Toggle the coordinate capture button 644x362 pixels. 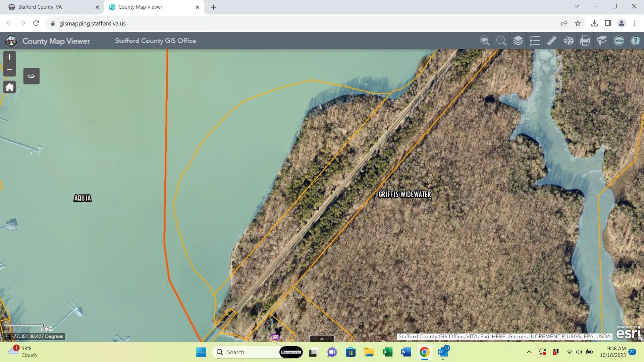click(7, 336)
